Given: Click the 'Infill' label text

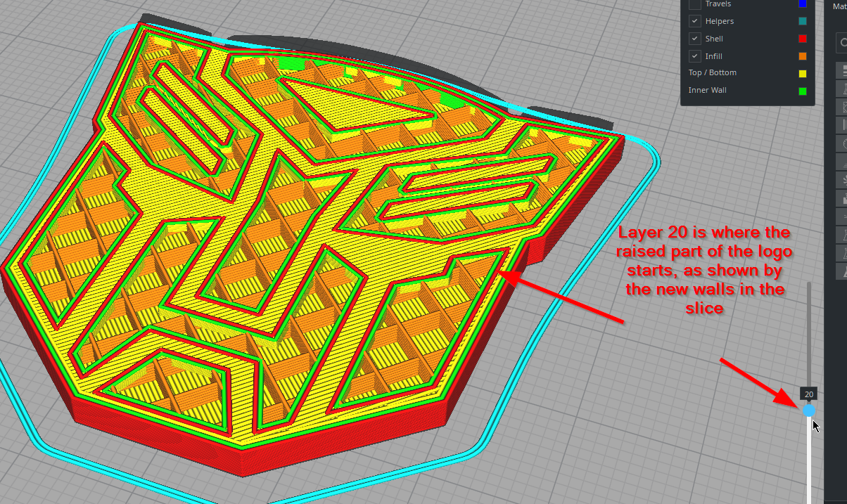Looking at the screenshot, I should (x=714, y=56).
